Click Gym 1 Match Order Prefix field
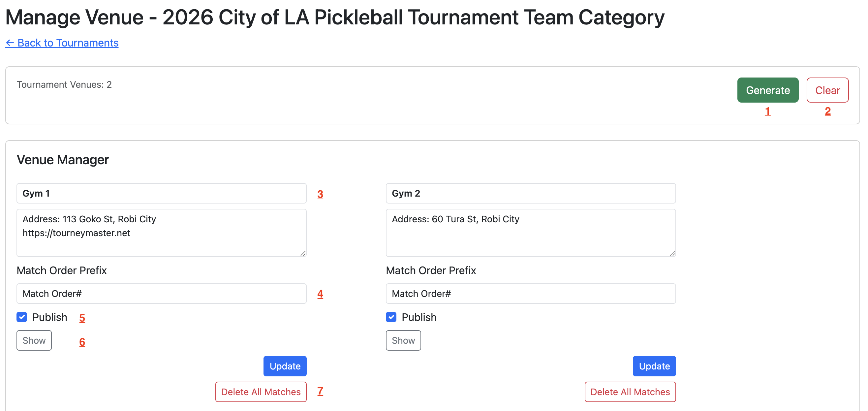This screenshot has height=411, width=868. point(161,293)
